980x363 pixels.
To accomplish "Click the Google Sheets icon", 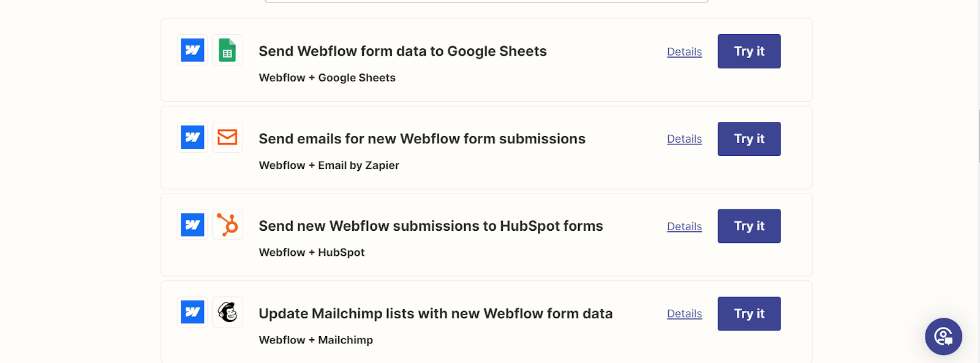I will (x=227, y=50).
